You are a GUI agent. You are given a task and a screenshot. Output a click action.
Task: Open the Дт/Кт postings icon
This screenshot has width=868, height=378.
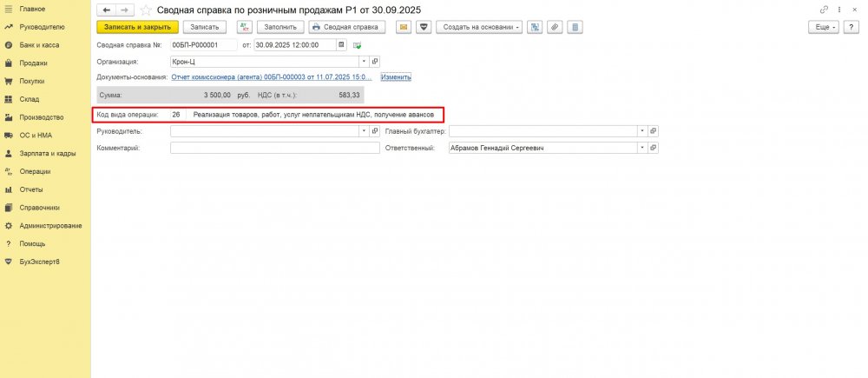click(244, 27)
